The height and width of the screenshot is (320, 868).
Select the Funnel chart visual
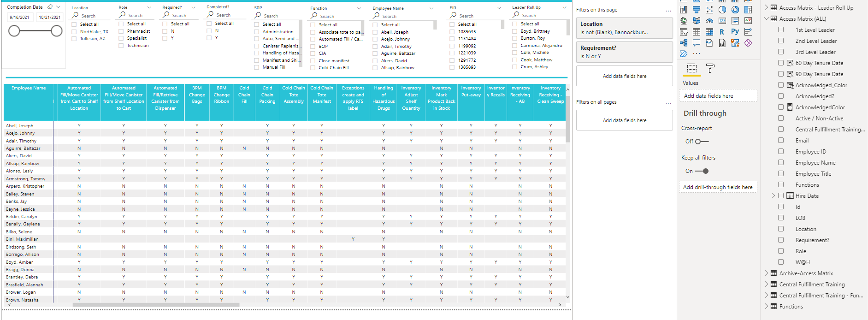(697, 10)
